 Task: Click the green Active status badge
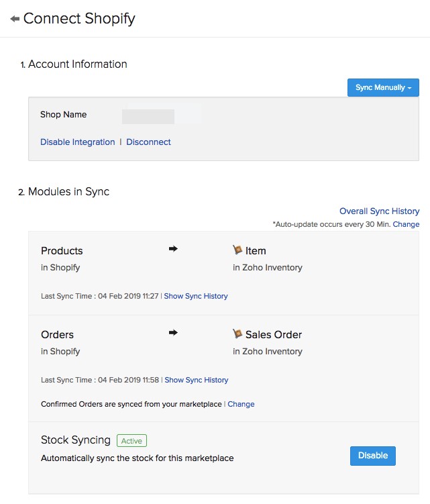pyautogui.click(x=131, y=441)
